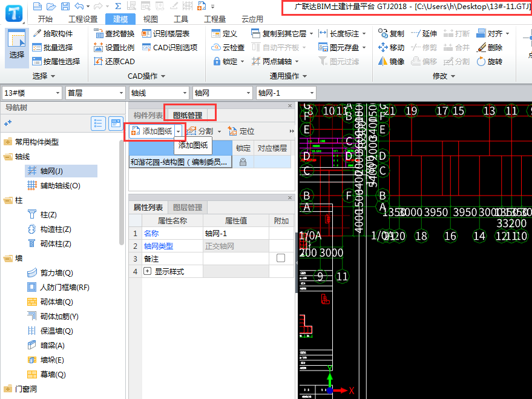
Task: Click 复制 copy tool in modify group
Action: click(x=391, y=33)
